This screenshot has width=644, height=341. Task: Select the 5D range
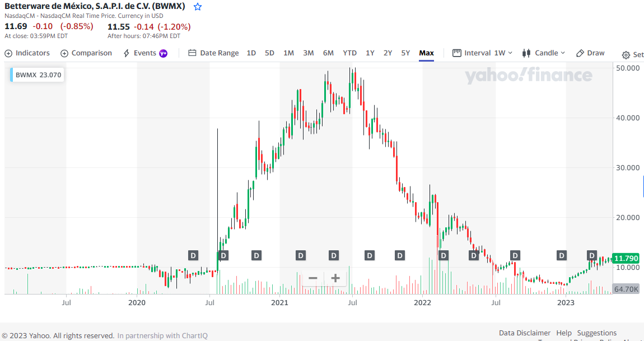[269, 53]
